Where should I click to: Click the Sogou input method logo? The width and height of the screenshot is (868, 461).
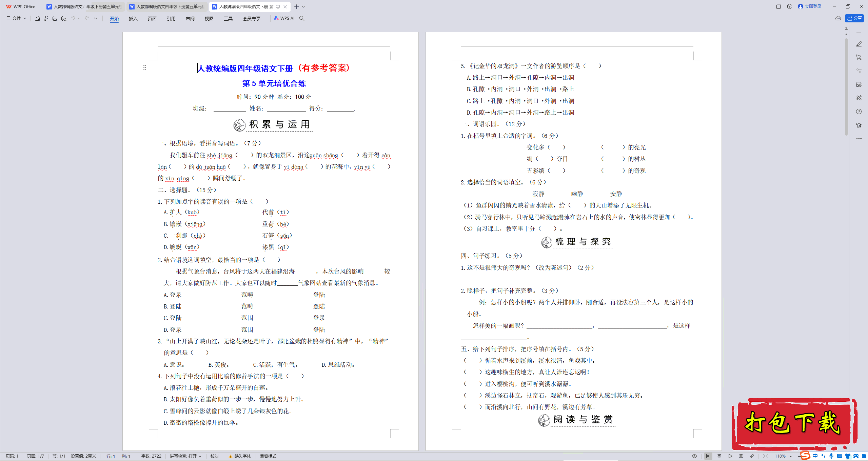click(805, 456)
